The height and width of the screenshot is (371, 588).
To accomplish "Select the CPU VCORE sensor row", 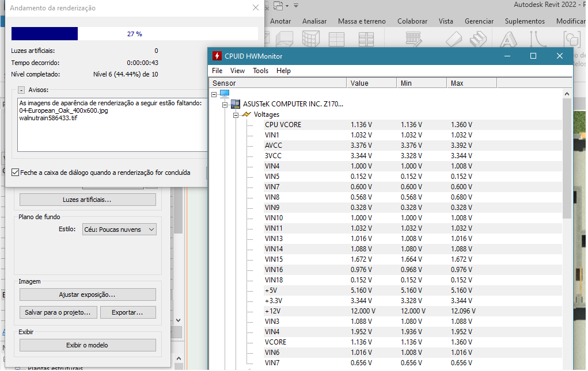I will tap(412, 125).
